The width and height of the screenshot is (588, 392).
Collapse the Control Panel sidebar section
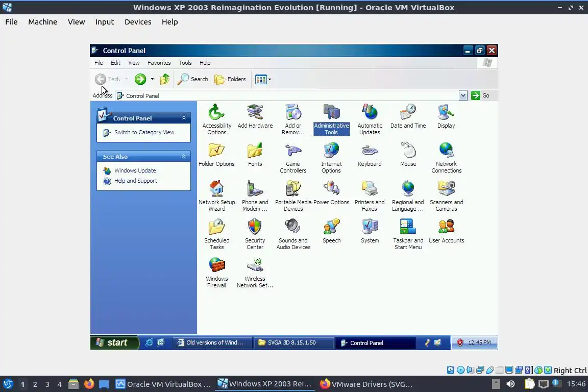[184, 118]
